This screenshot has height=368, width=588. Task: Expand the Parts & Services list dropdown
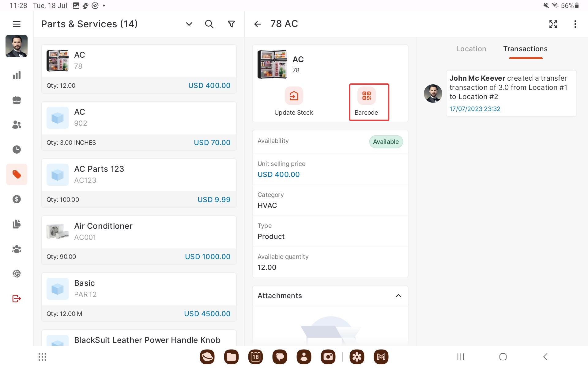(x=189, y=24)
